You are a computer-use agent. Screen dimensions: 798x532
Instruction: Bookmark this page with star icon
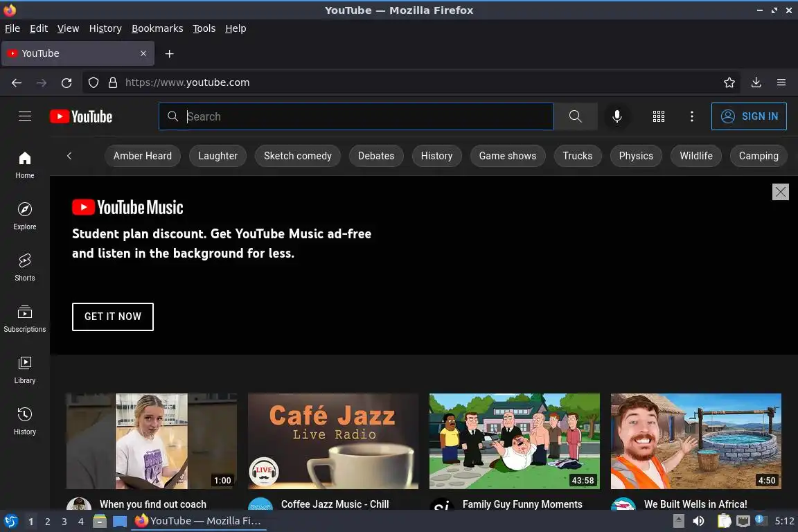(729, 82)
